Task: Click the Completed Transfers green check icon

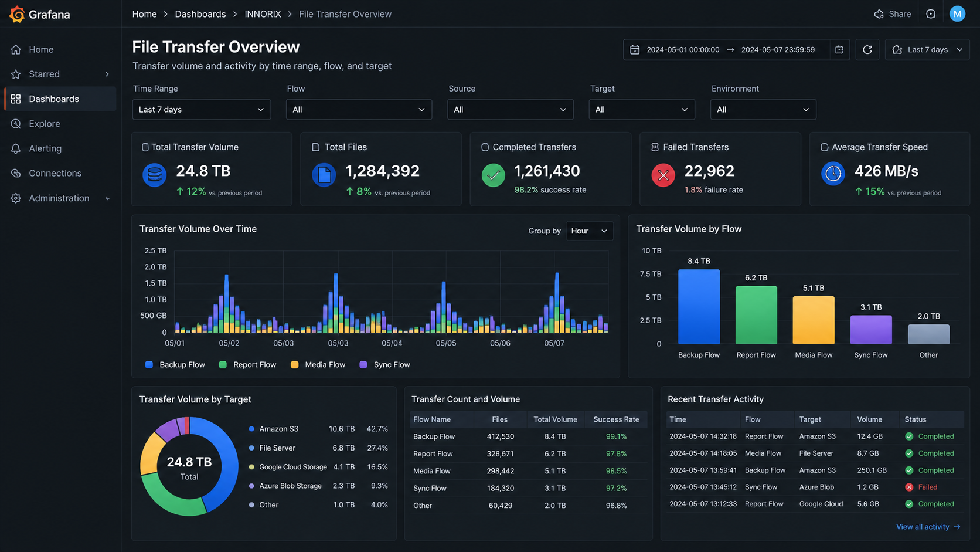Action: coord(494,175)
